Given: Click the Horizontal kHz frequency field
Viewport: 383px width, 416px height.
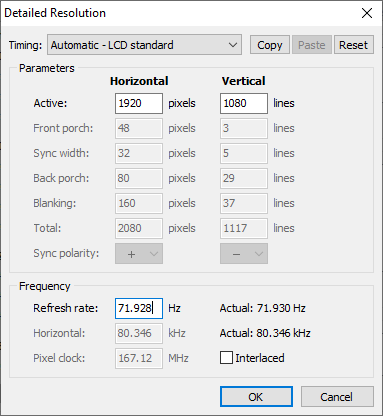Looking at the screenshot, I should [x=139, y=333].
